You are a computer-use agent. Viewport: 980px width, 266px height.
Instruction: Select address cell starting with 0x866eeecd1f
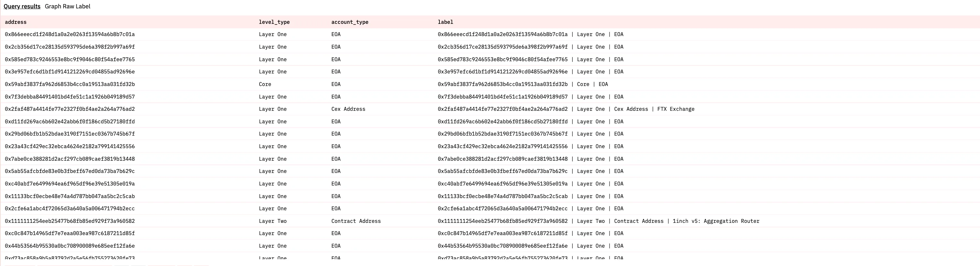coord(70,34)
